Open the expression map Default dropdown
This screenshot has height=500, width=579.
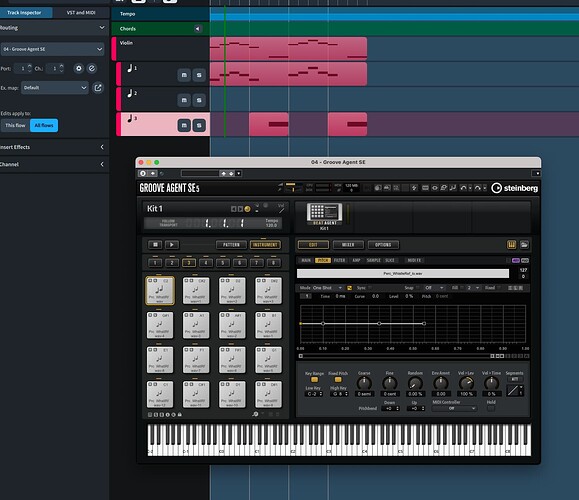pos(55,88)
